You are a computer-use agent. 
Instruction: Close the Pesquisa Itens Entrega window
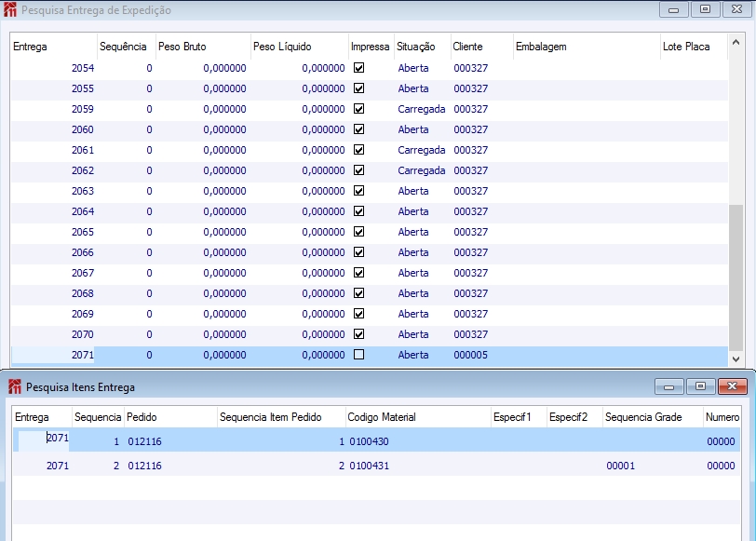[x=733, y=386]
